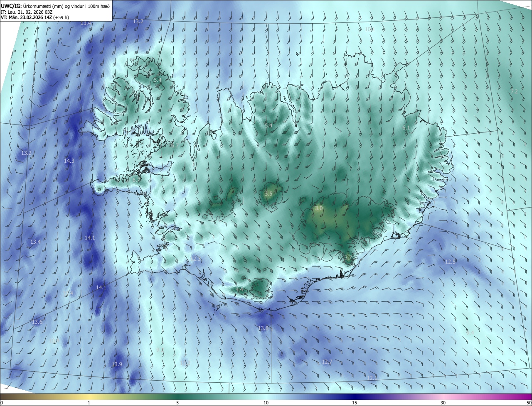Click the 'VT: Mán. 23.02.2026 14Z (+59 h)' line
The image size is (532, 406).
point(35,17)
